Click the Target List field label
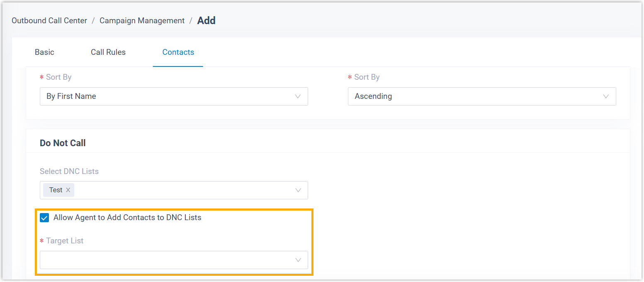This screenshot has width=644, height=282. (65, 241)
